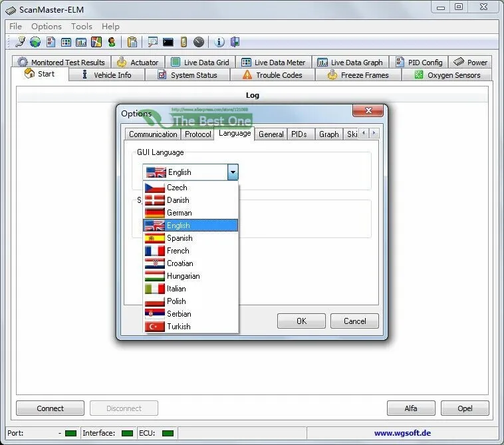Open General tab in Options dialog
This screenshot has width=504, height=445.
tap(271, 134)
